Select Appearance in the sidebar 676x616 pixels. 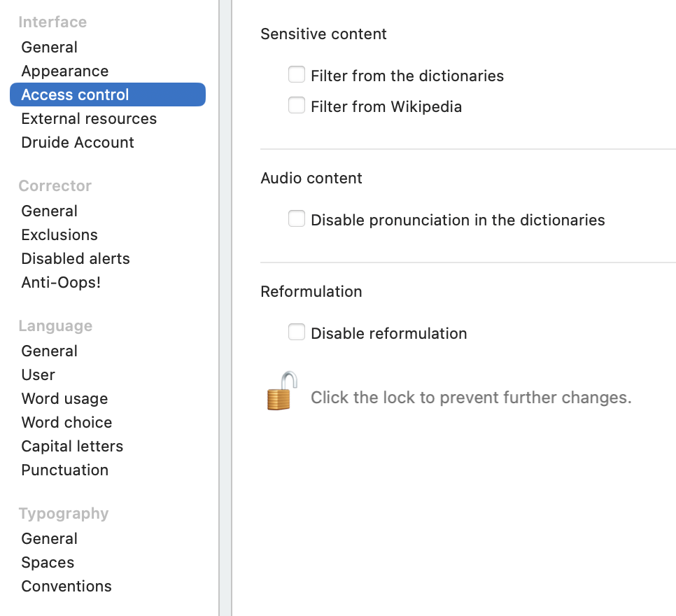(64, 71)
